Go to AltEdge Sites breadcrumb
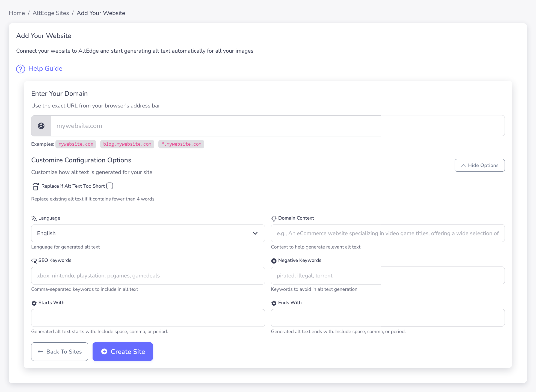Screen dimensions: 536x392 (x=51, y=13)
